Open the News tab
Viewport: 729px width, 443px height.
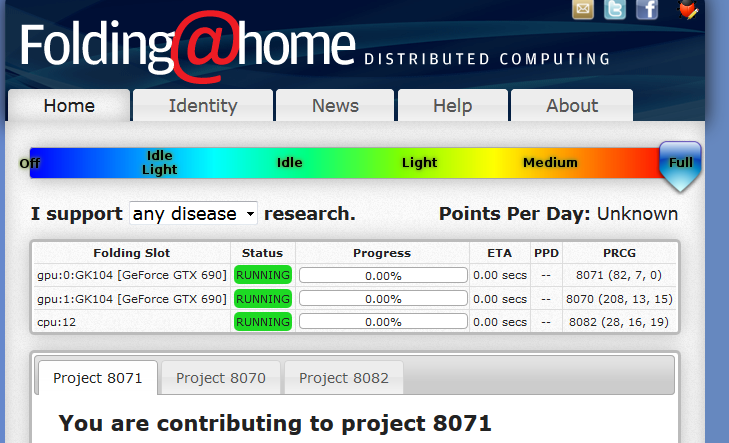tap(335, 106)
